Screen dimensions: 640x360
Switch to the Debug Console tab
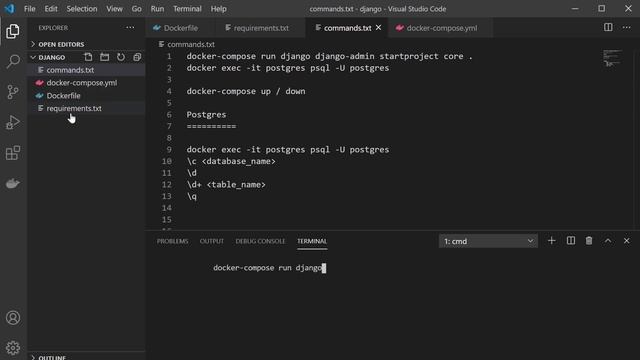pyautogui.click(x=260, y=241)
